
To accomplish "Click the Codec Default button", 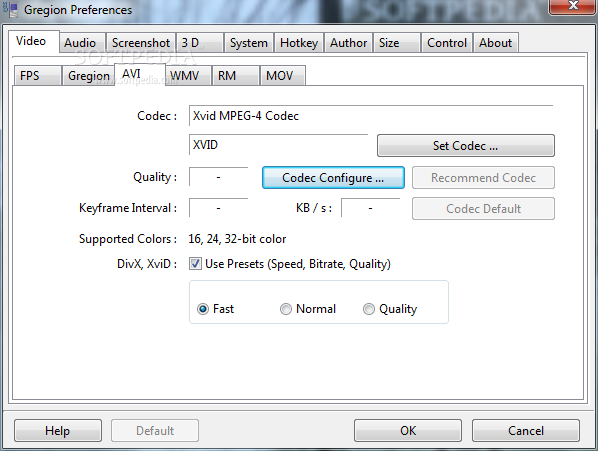I will tap(483, 209).
